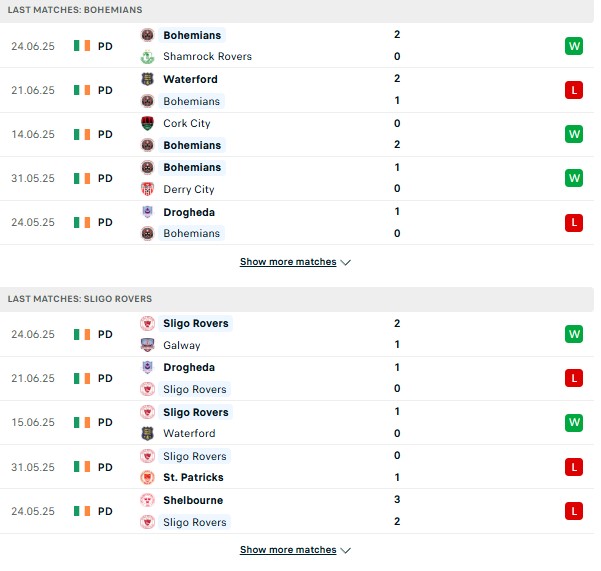Click the Cork City club crest
The height and width of the screenshot is (571, 601).
tap(148, 123)
